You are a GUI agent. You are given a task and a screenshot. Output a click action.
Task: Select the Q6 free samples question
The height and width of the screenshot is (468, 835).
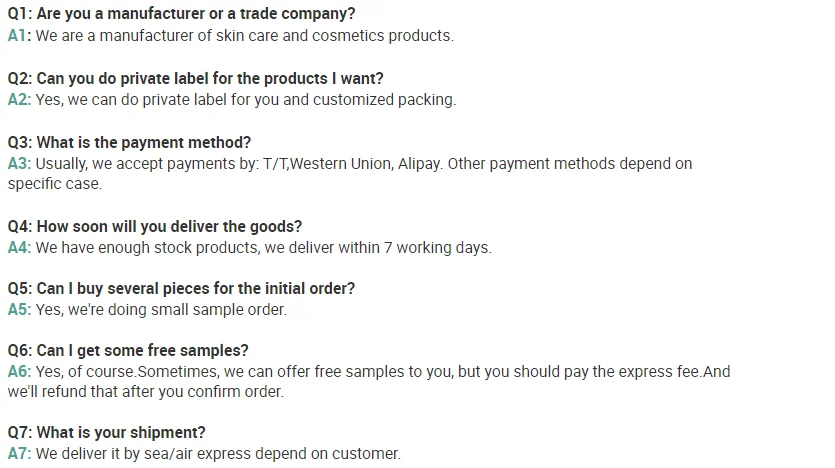click(128, 351)
